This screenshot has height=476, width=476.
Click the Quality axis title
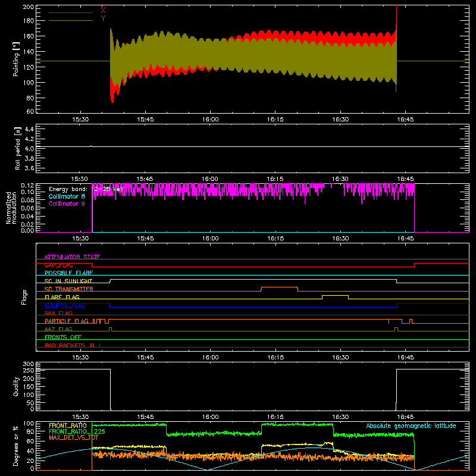point(16,386)
